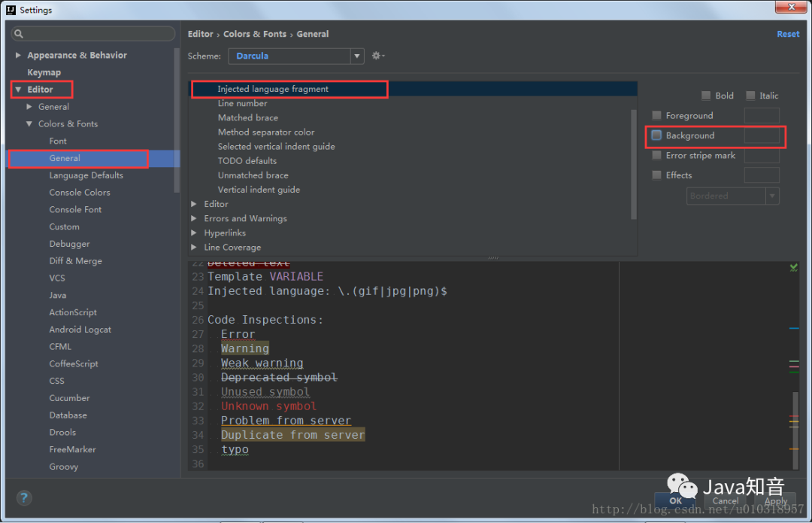This screenshot has height=523, width=812.
Task: Click the Foreground color swatch
Action: [762, 115]
